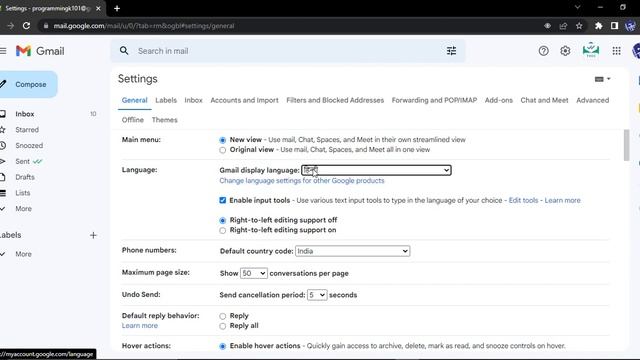The image size is (640, 360).
Task: Click the search magnifier icon
Action: [x=124, y=51]
